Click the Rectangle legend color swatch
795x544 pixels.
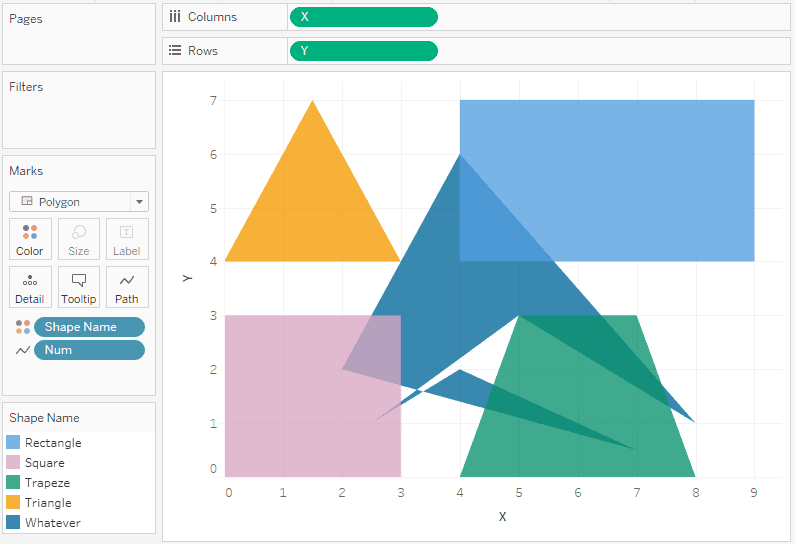(14, 443)
